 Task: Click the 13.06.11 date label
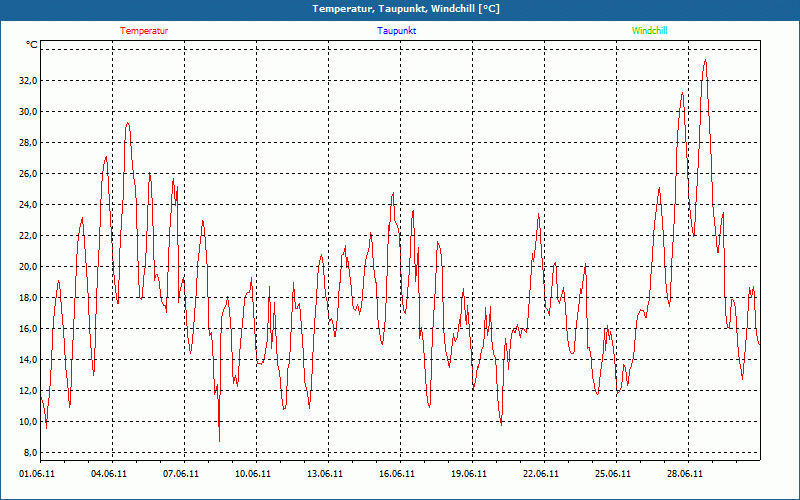(x=324, y=474)
